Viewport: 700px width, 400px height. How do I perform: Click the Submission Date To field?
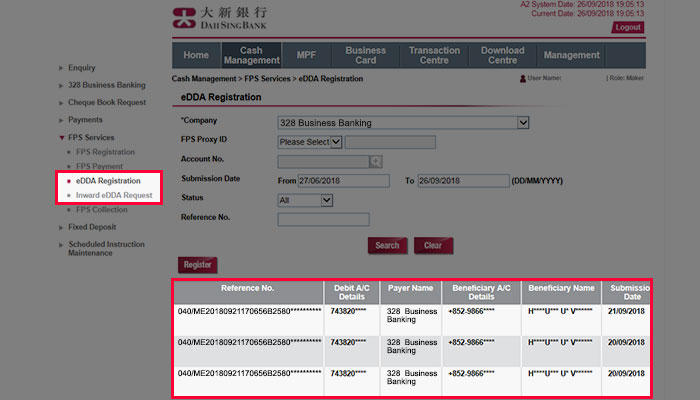(x=463, y=181)
